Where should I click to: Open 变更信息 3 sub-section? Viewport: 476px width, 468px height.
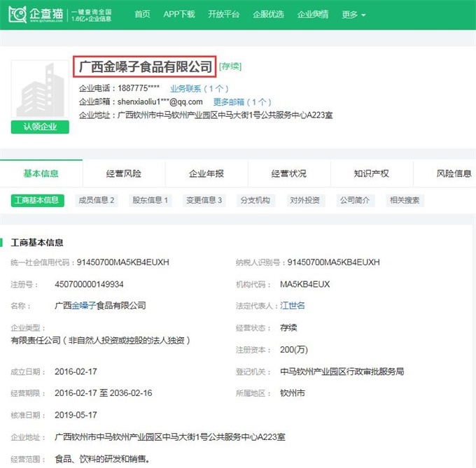click(x=203, y=200)
